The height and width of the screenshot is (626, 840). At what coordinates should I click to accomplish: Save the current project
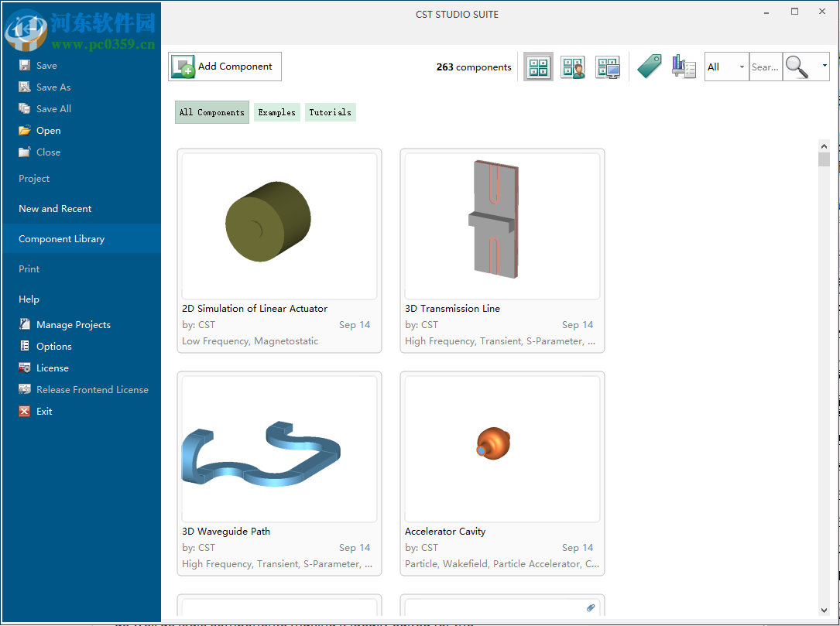coord(47,65)
